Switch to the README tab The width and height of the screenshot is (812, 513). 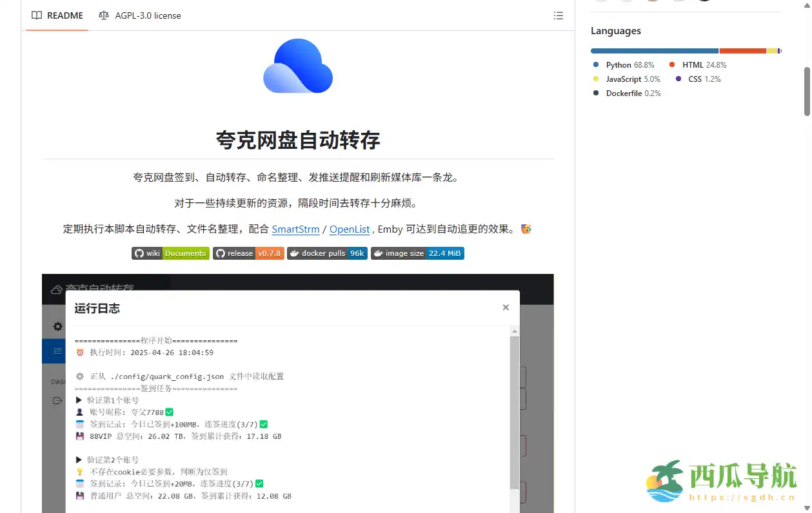[x=57, y=15]
